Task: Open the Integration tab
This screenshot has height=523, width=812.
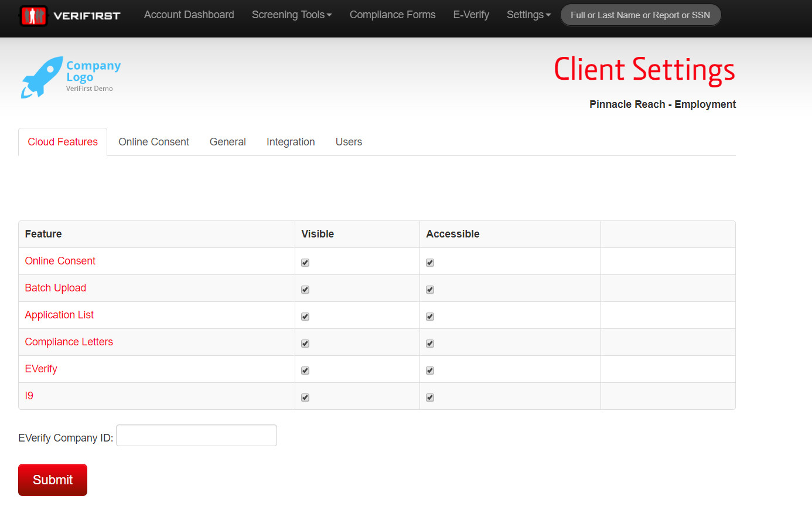Action: coord(291,141)
